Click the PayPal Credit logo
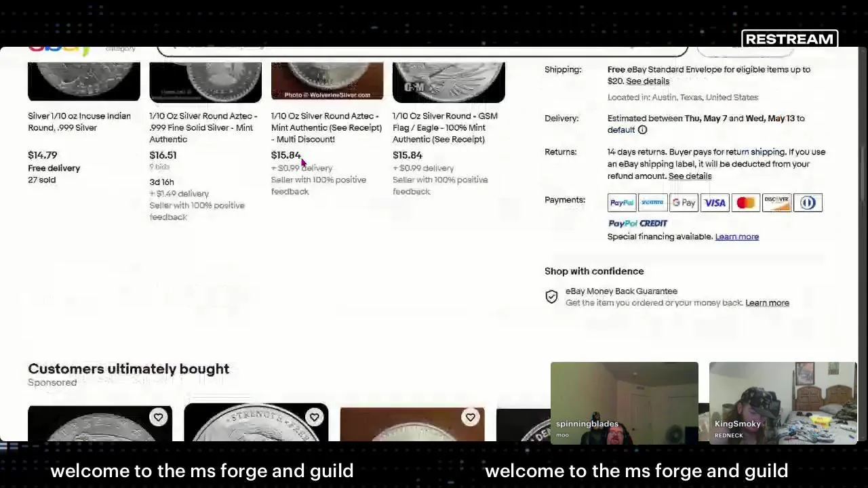The height and width of the screenshot is (488, 868). point(637,223)
